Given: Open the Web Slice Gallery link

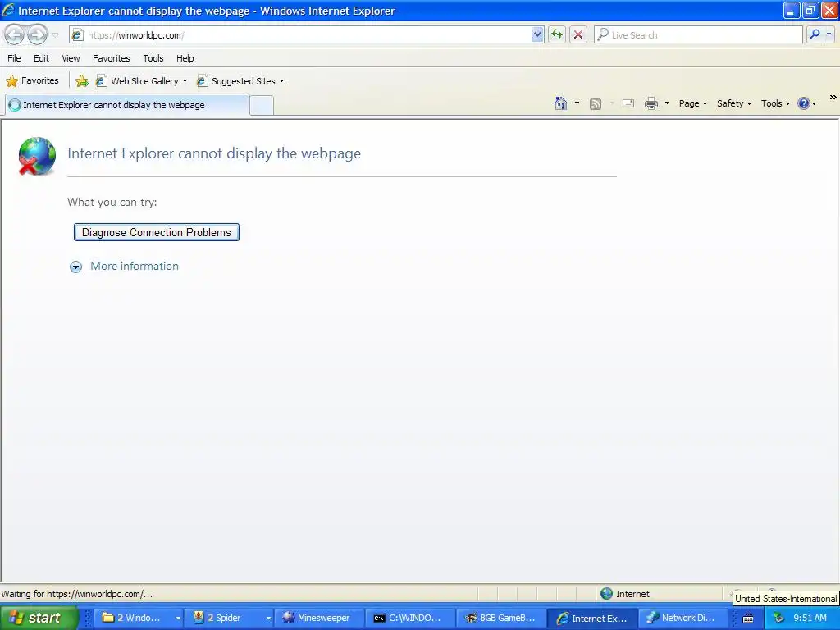Looking at the screenshot, I should coord(141,81).
